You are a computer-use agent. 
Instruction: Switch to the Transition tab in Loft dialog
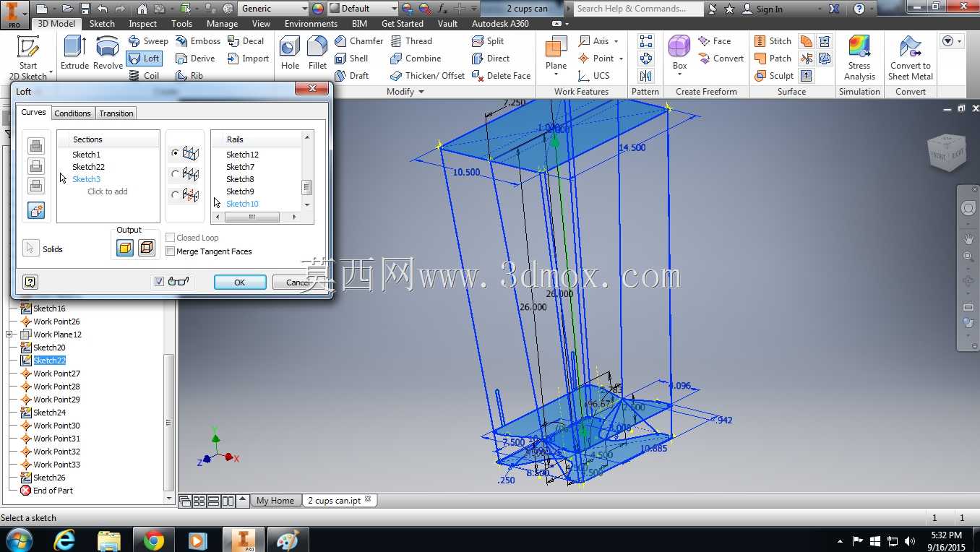116,113
